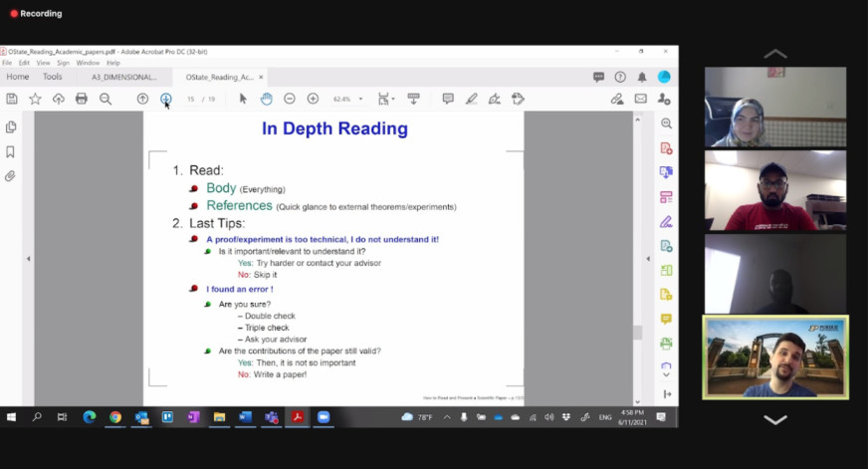Go to the Home view
This screenshot has width=868, height=469.
point(18,77)
